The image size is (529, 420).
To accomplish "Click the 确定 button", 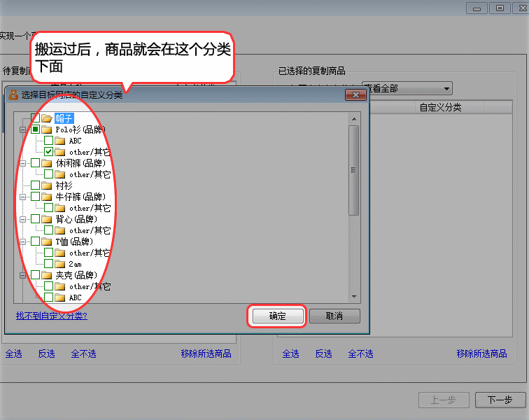I will (x=278, y=316).
